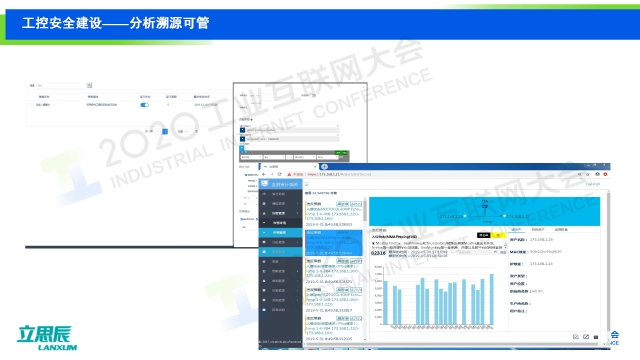Click the export icon below the asset details
Viewport: 640px width, 360px height.
(x=586, y=337)
